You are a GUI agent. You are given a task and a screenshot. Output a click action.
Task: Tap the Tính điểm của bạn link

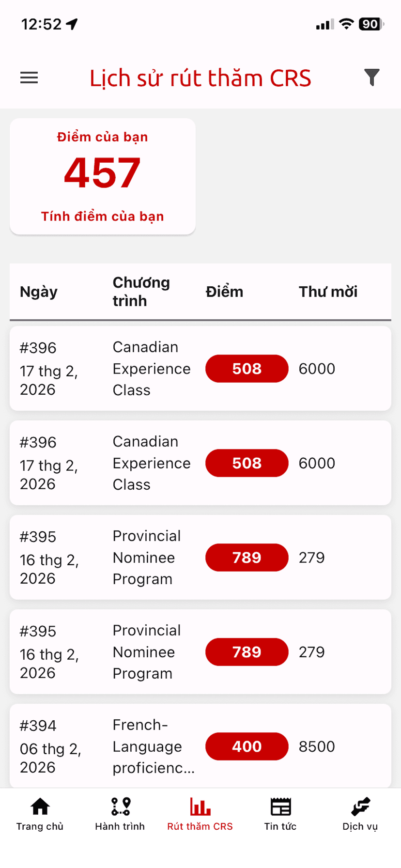point(102,216)
